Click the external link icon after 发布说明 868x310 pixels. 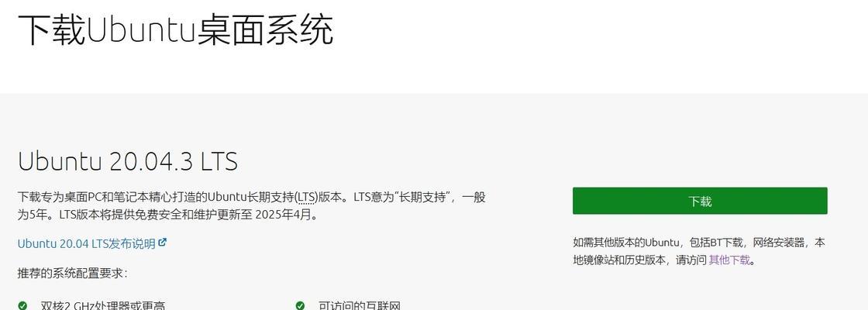(162, 243)
